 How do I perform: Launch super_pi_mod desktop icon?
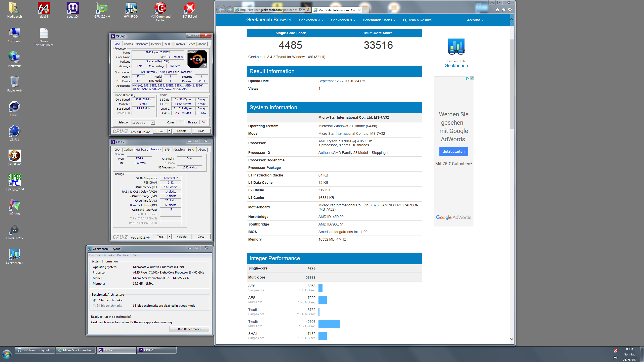[14, 183]
